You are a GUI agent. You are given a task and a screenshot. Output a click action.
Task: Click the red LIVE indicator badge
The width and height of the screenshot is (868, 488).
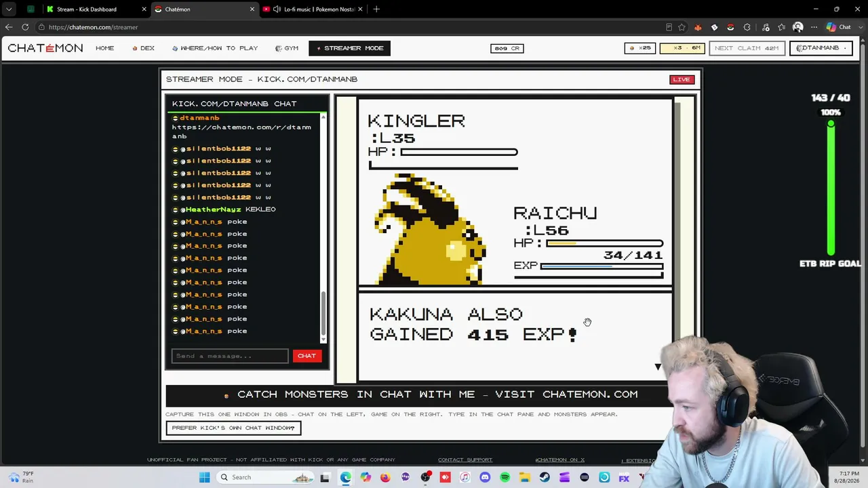point(682,79)
